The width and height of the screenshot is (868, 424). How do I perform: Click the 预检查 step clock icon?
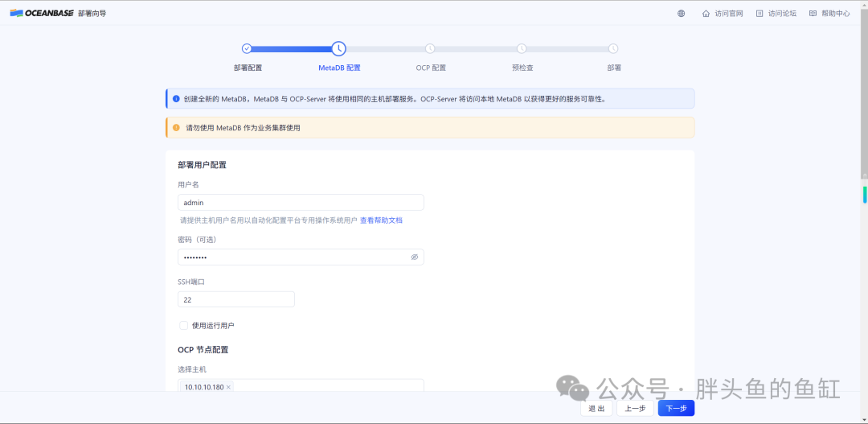pos(522,49)
